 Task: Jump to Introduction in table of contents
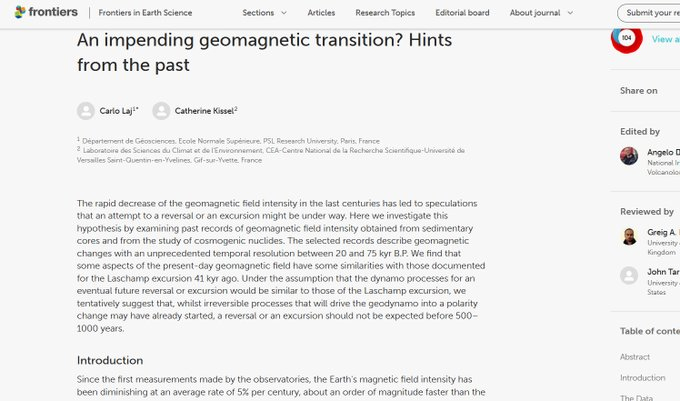(x=642, y=378)
